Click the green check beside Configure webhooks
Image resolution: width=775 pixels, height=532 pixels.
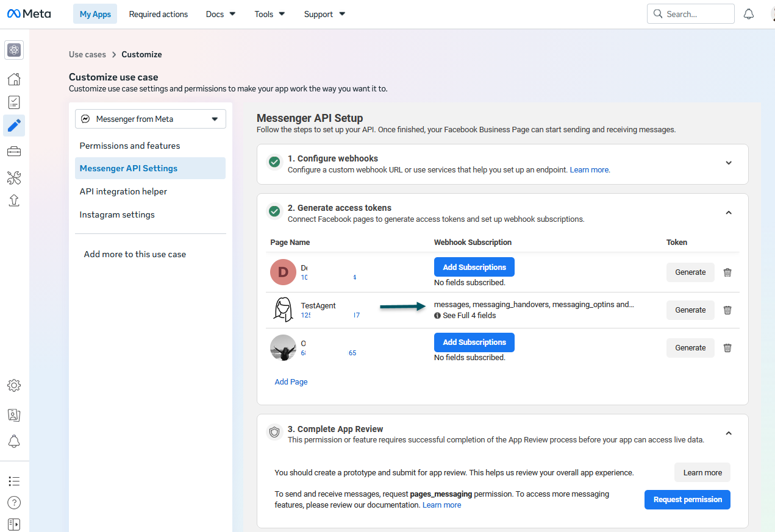point(274,162)
